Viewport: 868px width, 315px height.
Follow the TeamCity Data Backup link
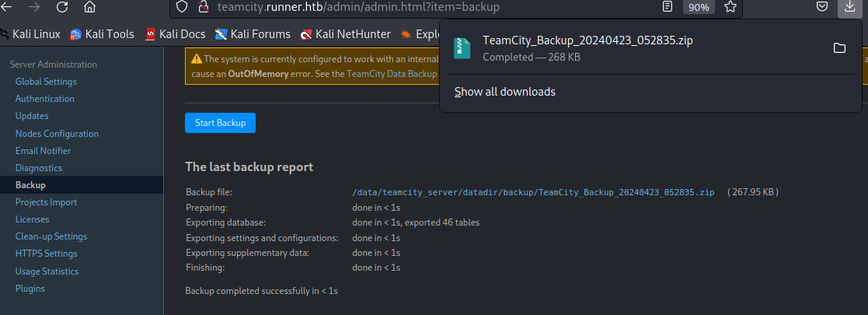point(392,74)
